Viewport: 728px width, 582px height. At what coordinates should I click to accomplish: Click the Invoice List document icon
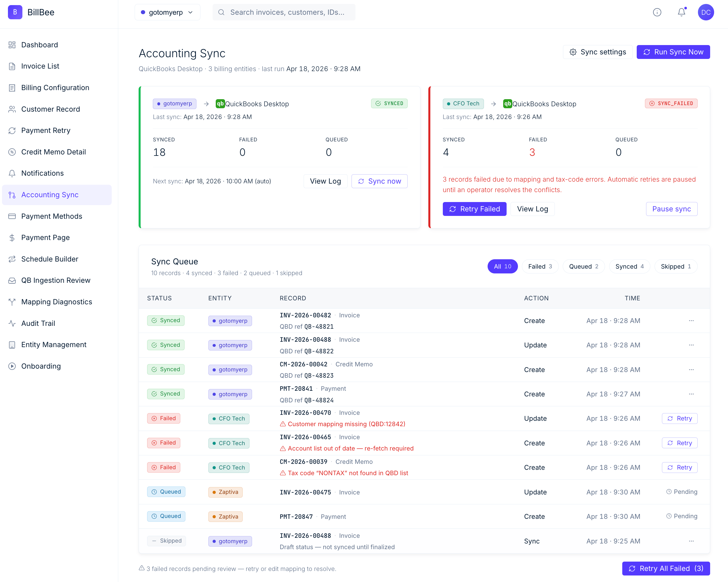tap(12, 66)
